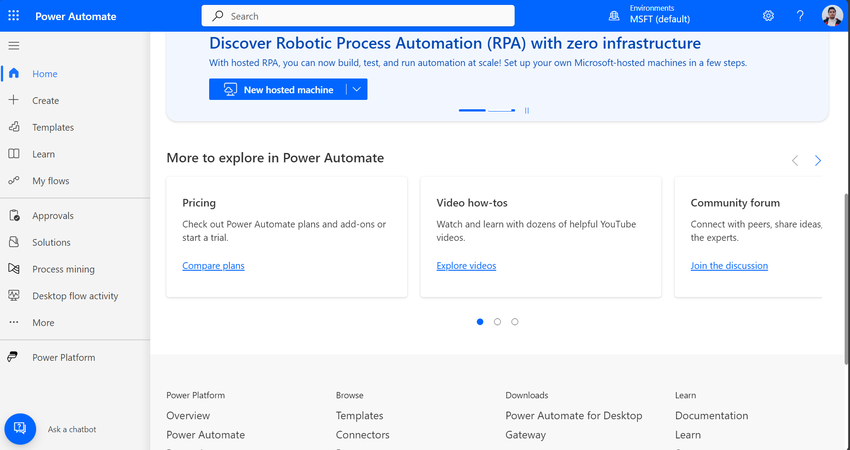
Task: Click the Power Platform icon
Action: [12, 357]
